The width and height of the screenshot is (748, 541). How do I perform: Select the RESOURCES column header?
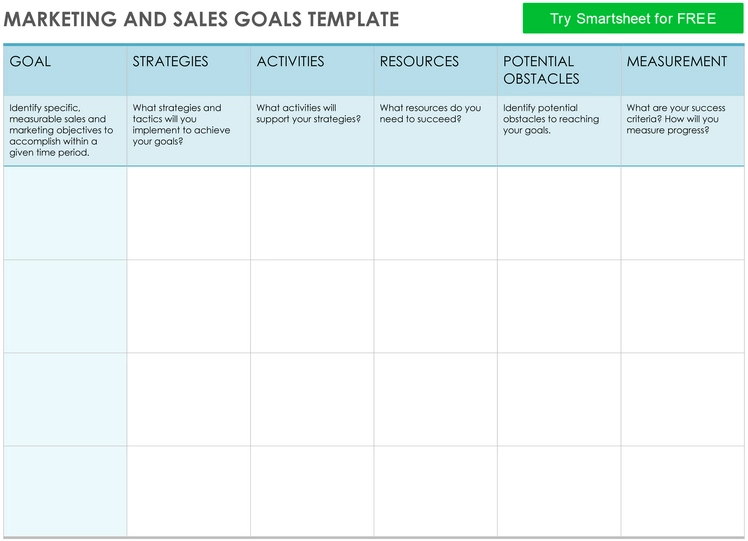point(436,71)
